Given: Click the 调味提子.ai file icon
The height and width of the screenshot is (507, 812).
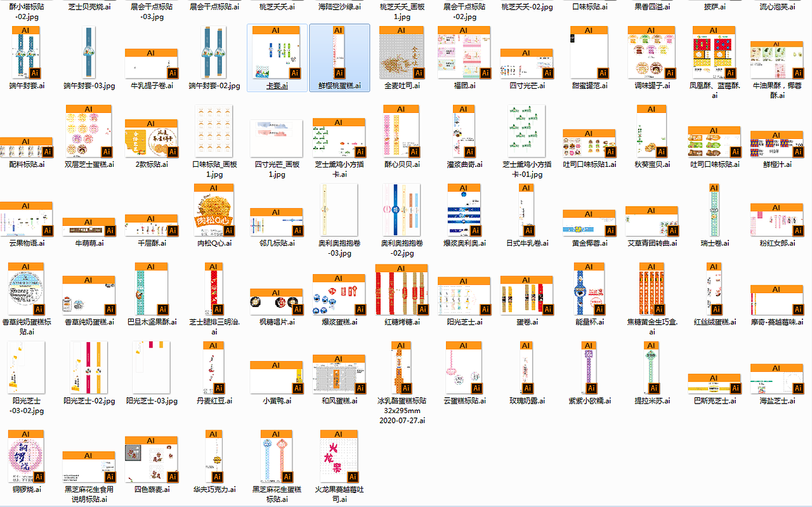Looking at the screenshot, I should [652, 52].
